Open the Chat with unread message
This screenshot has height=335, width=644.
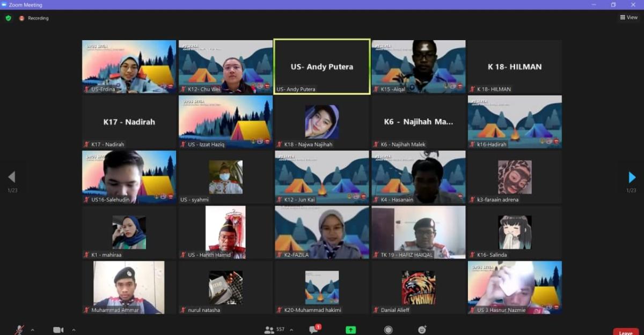point(313,330)
